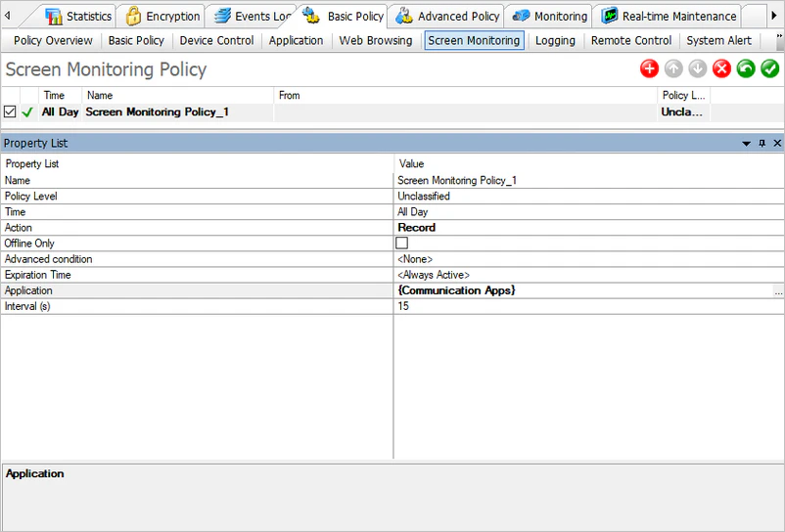Image resolution: width=785 pixels, height=532 pixels.
Task: Click Interval (s) value 15
Action: pos(589,306)
